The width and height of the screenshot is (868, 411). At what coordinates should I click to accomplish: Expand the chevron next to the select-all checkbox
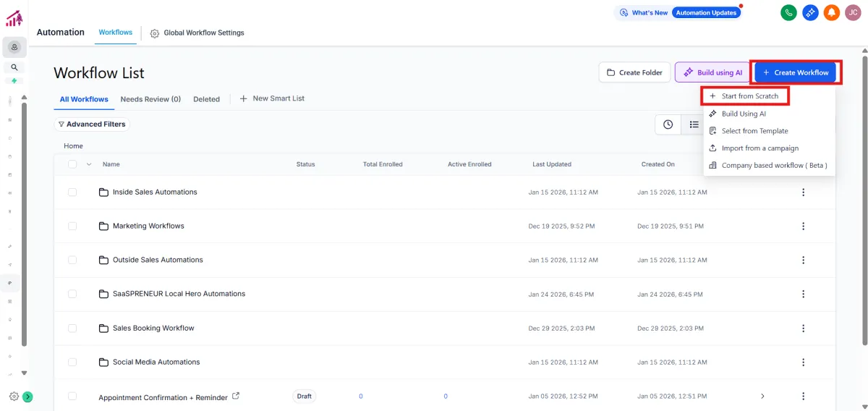click(89, 164)
